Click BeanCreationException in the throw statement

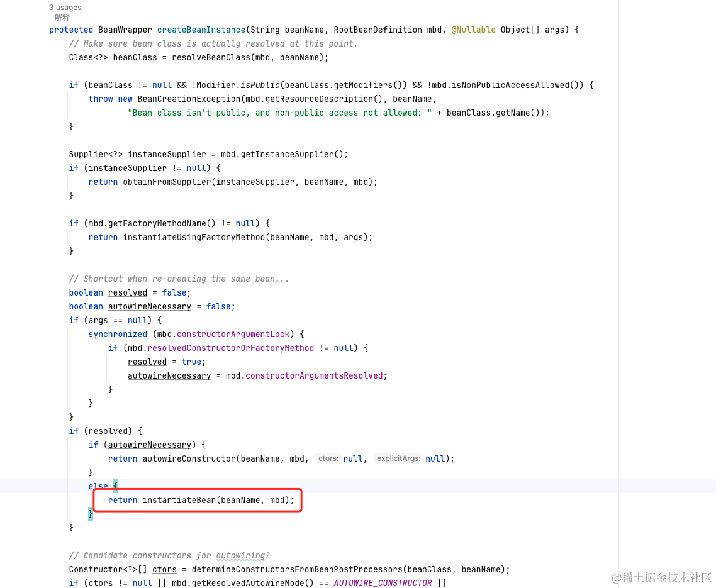click(189, 99)
